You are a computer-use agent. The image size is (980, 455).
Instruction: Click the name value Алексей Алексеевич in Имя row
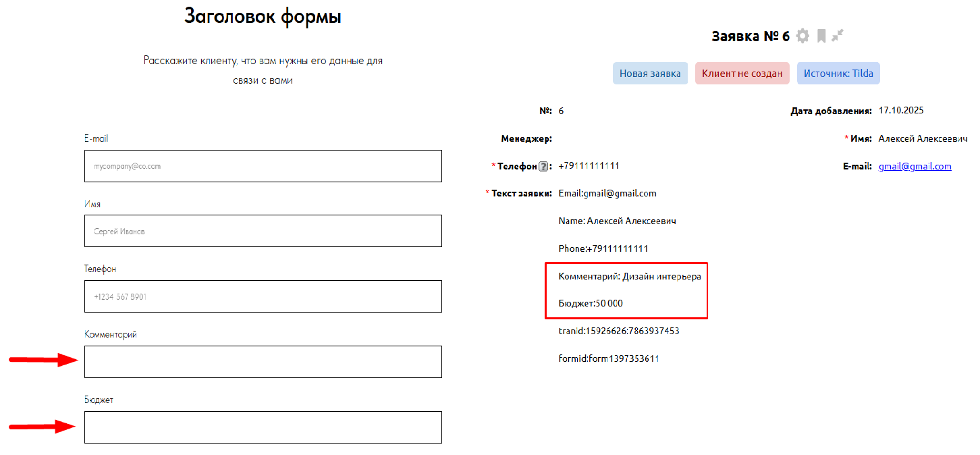923,138
